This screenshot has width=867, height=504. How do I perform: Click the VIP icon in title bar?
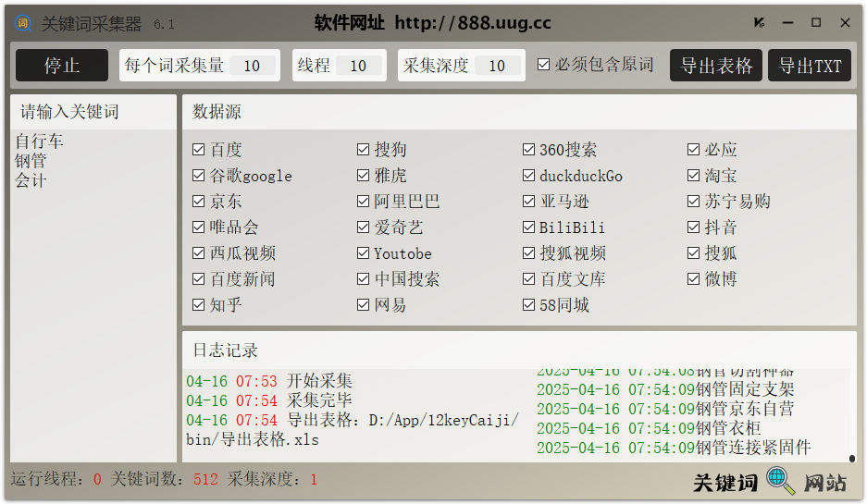coord(759,23)
